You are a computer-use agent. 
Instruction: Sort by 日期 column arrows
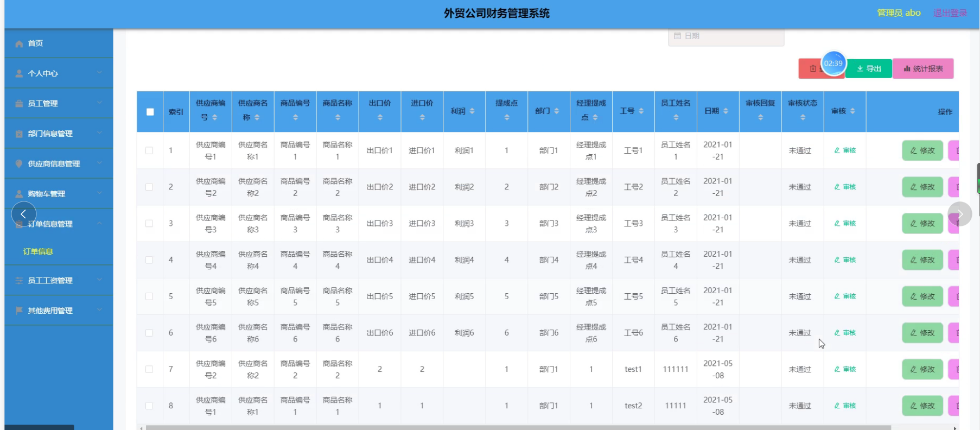coord(726,111)
